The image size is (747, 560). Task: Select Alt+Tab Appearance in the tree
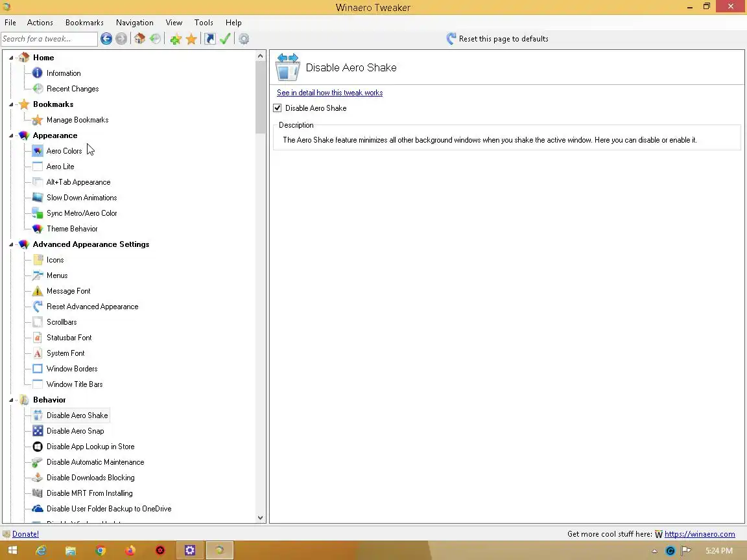[x=78, y=182]
